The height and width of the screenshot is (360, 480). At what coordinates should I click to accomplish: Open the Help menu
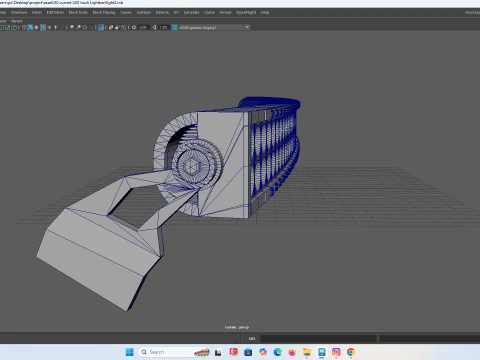[x=265, y=12]
